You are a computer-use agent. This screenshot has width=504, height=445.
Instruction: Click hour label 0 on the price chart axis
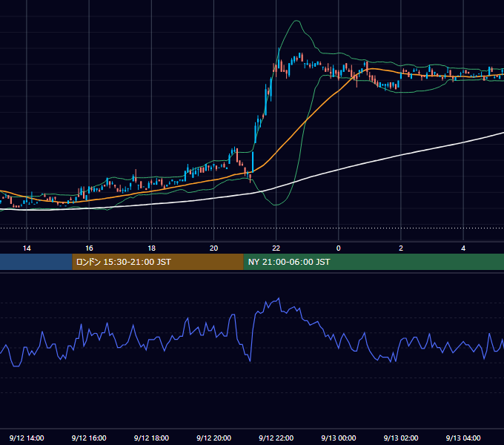click(x=339, y=248)
